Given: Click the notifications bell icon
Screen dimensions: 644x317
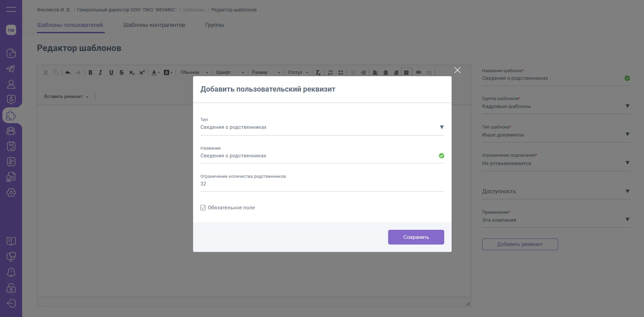Looking at the screenshot, I should point(11,272).
